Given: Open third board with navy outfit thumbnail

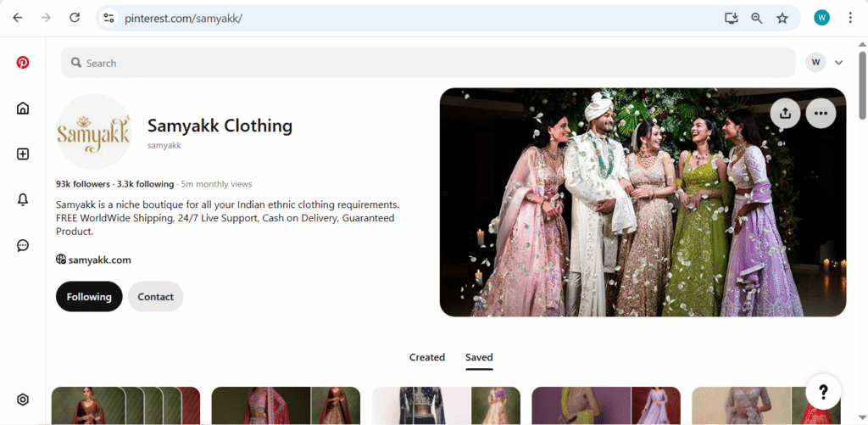Looking at the screenshot, I should click(x=446, y=405).
